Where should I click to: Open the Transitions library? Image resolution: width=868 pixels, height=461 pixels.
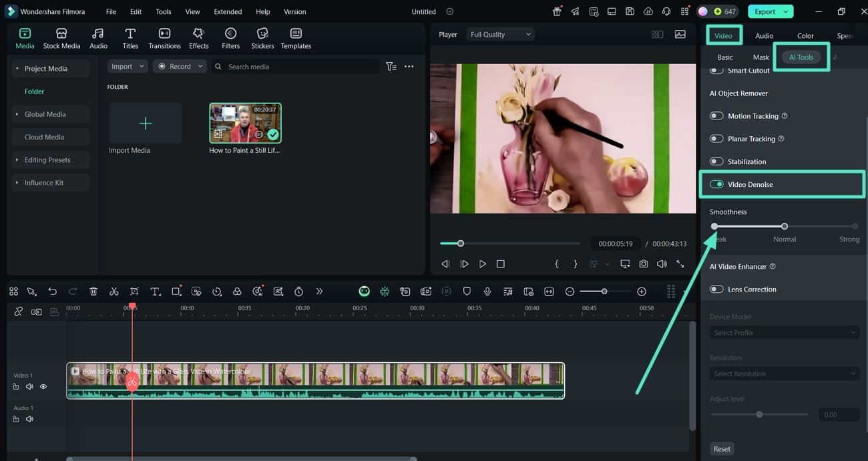[164, 39]
